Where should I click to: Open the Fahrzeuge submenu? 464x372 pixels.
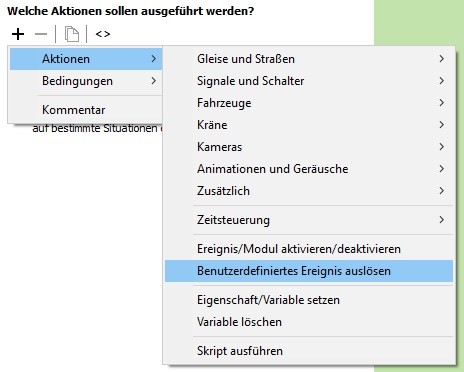click(x=309, y=103)
